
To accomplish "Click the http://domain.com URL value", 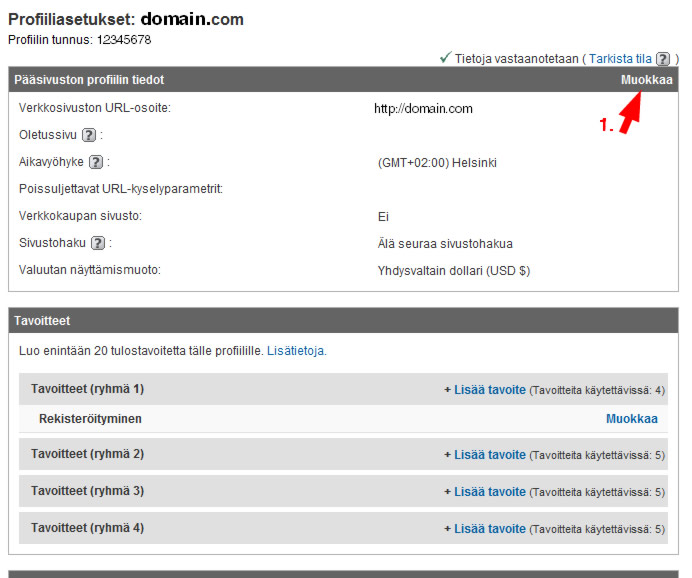I will (423, 109).
